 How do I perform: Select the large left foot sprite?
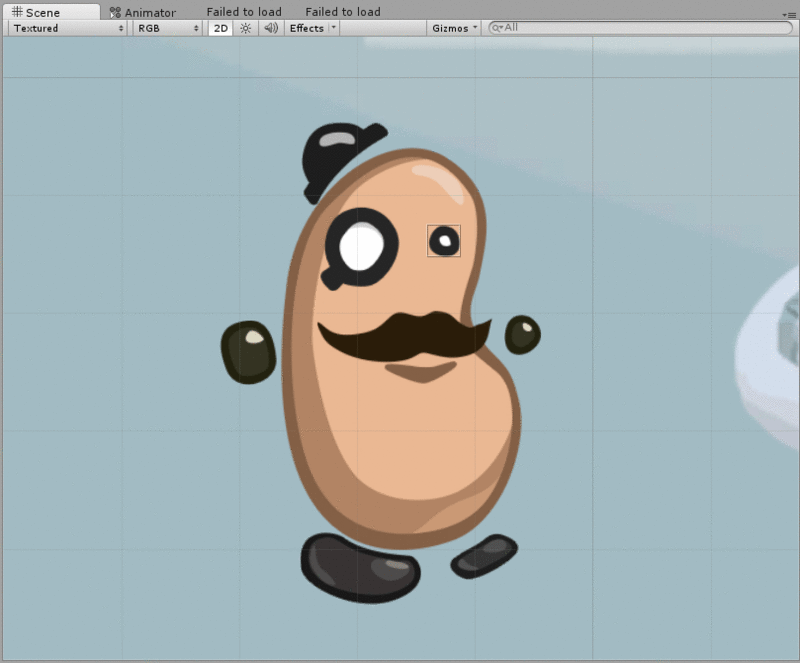pyautogui.click(x=360, y=569)
